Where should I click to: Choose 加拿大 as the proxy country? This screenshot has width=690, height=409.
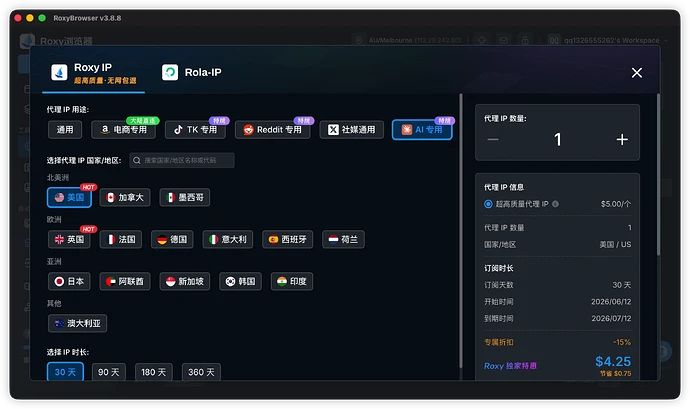(x=125, y=197)
